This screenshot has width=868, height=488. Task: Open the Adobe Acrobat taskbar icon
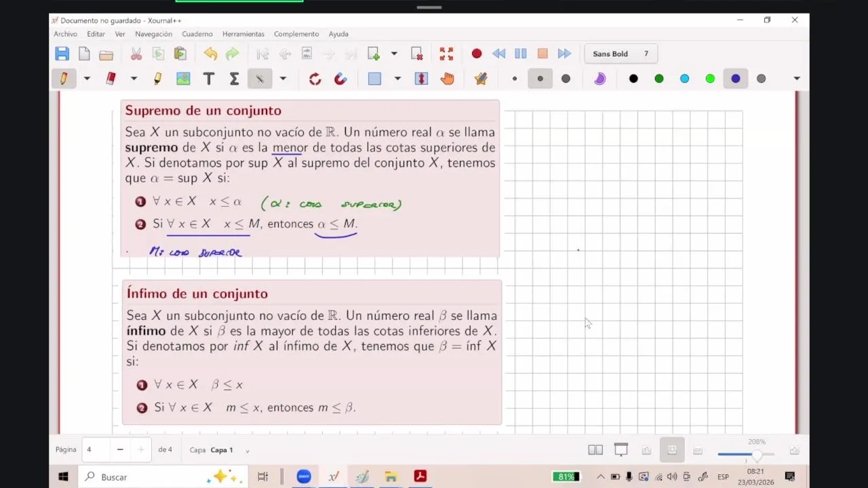click(x=420, y=476)
